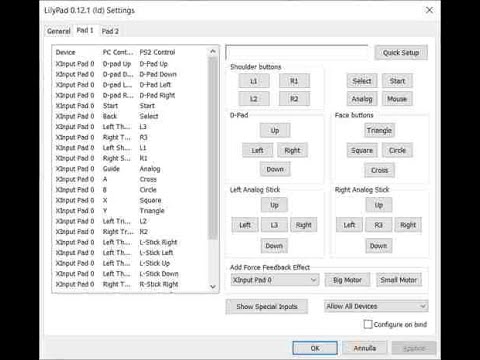Select the Guide to Analog binding row
Image resolution: width=480 pixels, height=360 pixels.
pos(130,169)
